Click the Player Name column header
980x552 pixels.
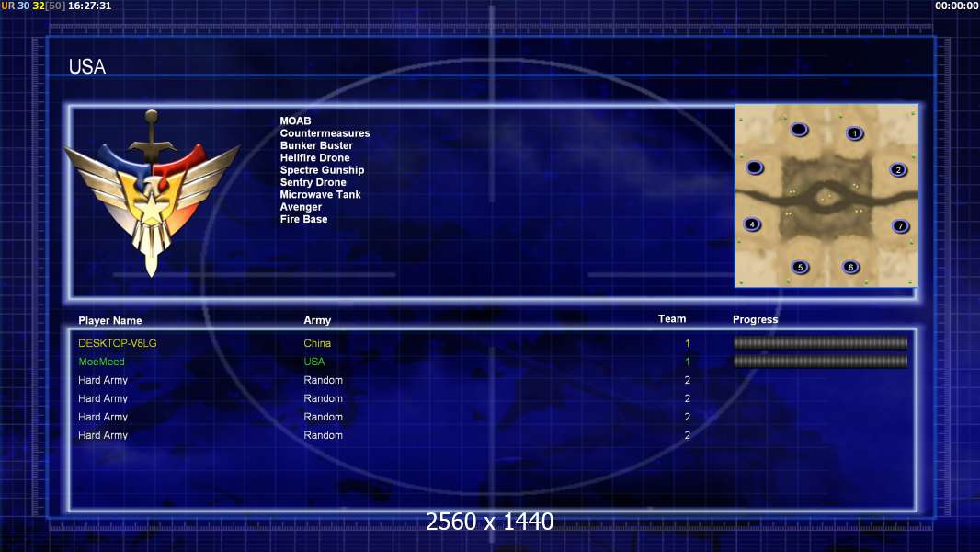tap(110, 321)
